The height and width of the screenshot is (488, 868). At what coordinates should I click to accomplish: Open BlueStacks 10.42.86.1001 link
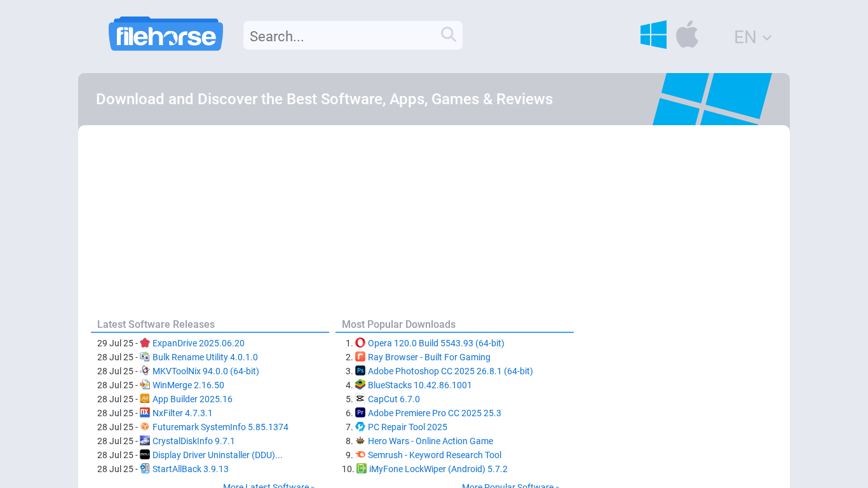[420, 385]
